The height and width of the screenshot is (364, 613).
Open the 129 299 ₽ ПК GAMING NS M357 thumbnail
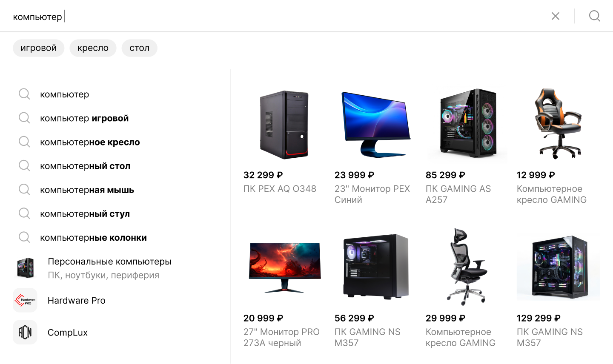pyautogui.click(x=559, y=267)
